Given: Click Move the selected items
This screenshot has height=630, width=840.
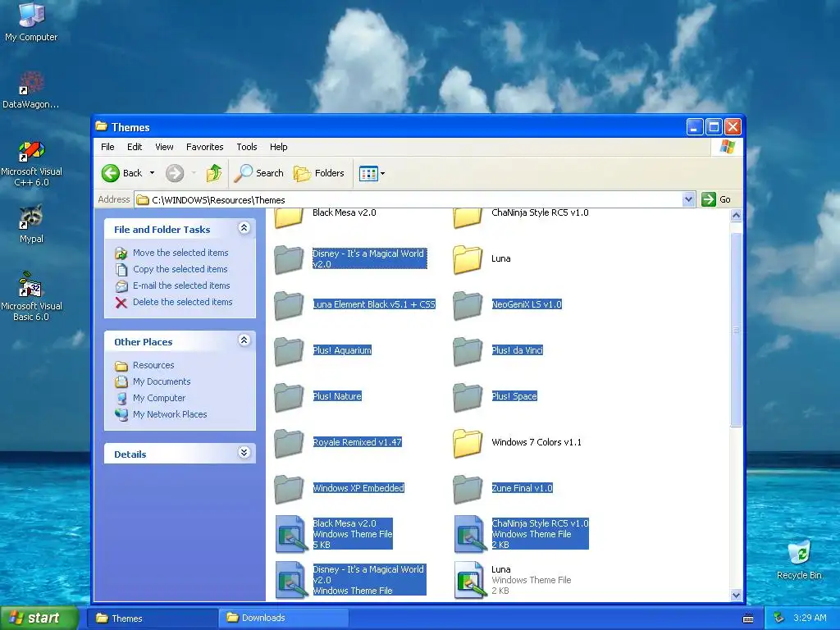Looking at the screenshot, I should point(180,253).
